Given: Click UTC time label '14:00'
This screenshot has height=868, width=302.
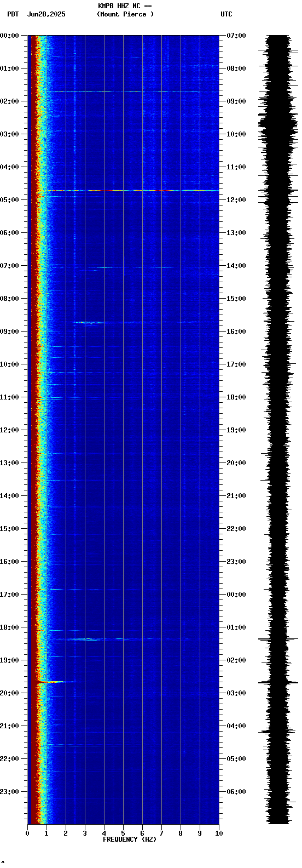Looking at the screenshot, I should [x=236, y=266].
